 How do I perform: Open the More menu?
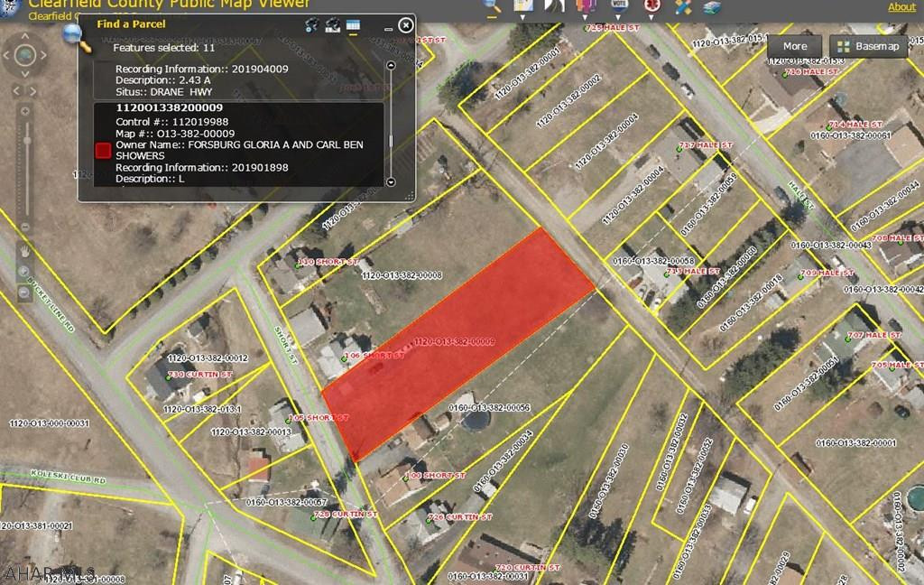pos(794,46)
